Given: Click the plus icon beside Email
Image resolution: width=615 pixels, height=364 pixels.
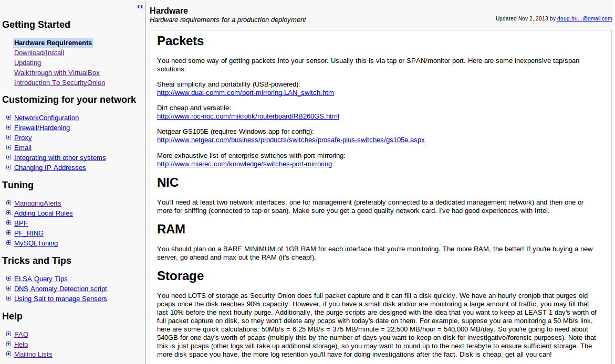Looking at the screenshot, I should pos(8,147).
